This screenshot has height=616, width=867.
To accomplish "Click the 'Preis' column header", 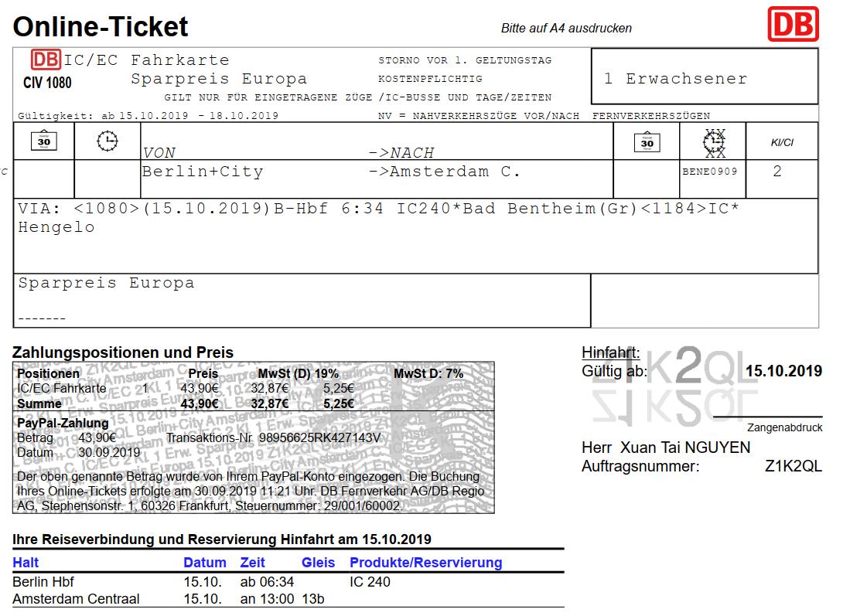I will pyautogui.click(x=203, y=373).
